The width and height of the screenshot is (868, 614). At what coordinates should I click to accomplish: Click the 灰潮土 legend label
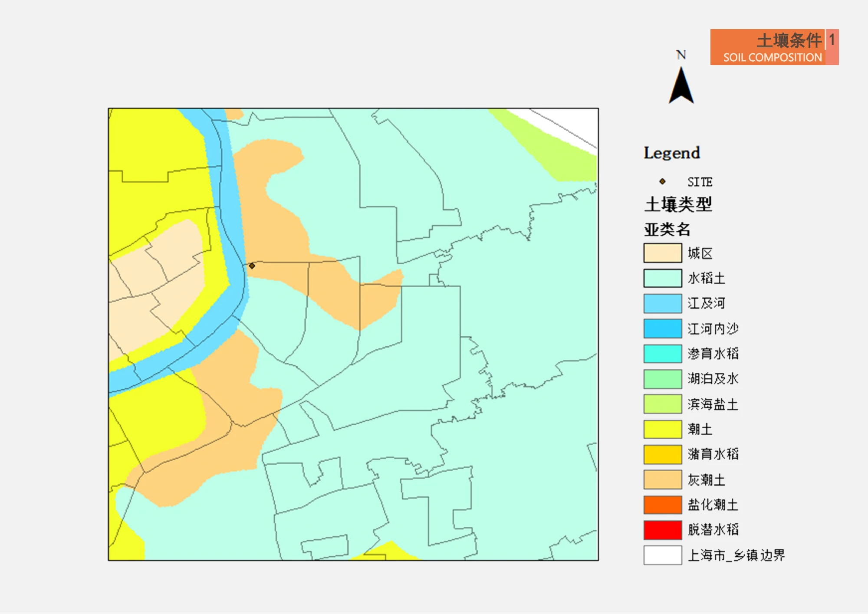pos(707,479)
